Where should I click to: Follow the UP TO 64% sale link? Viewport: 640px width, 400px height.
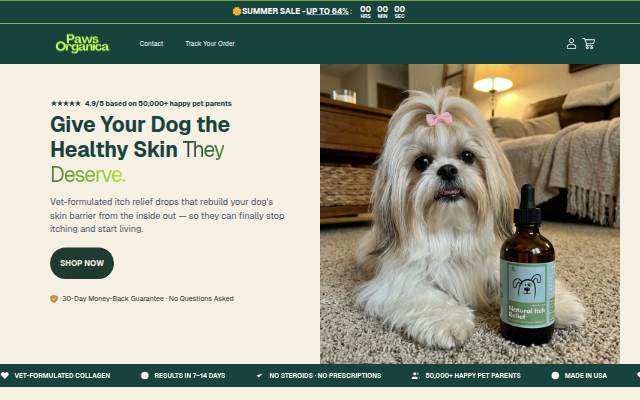pos(327,11)
